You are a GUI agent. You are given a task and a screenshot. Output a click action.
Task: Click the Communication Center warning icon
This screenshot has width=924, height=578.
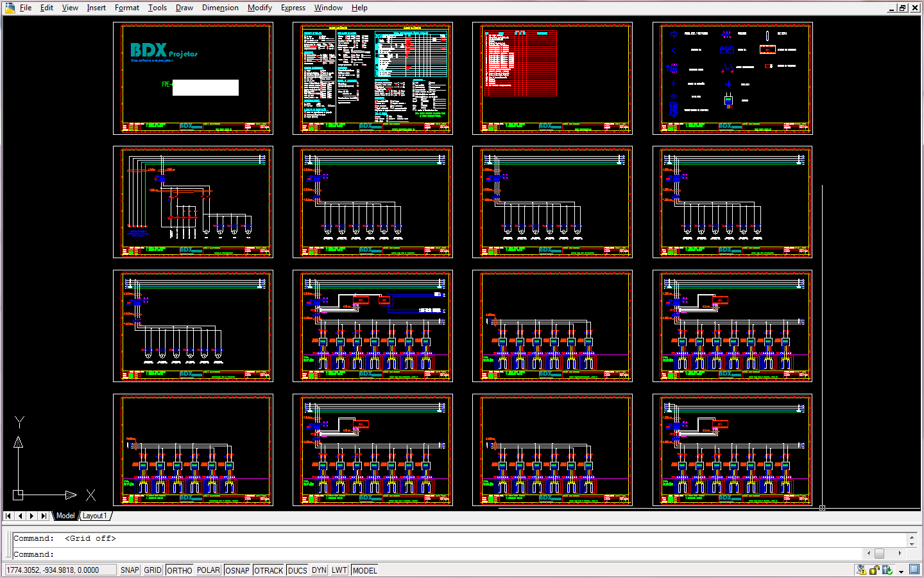861,570
